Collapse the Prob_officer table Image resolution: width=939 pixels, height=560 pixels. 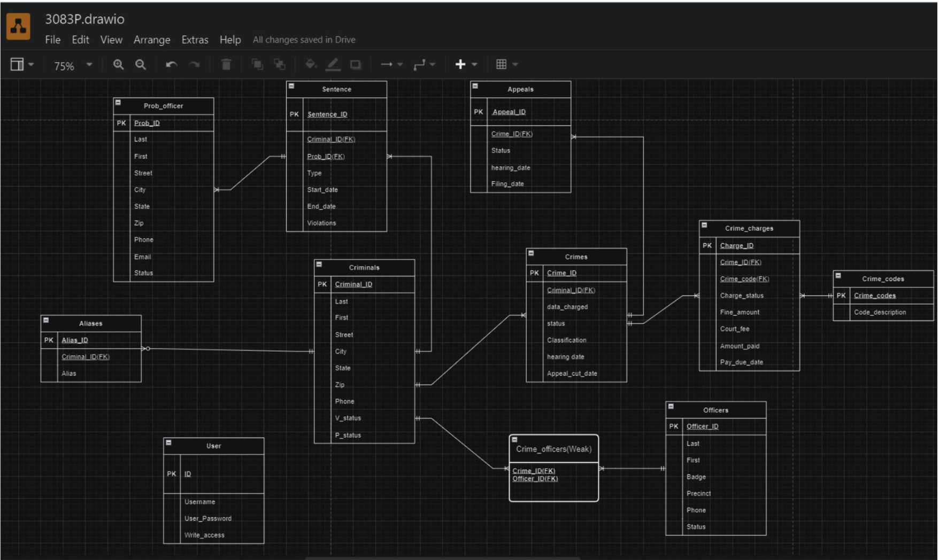click(118, 103)
